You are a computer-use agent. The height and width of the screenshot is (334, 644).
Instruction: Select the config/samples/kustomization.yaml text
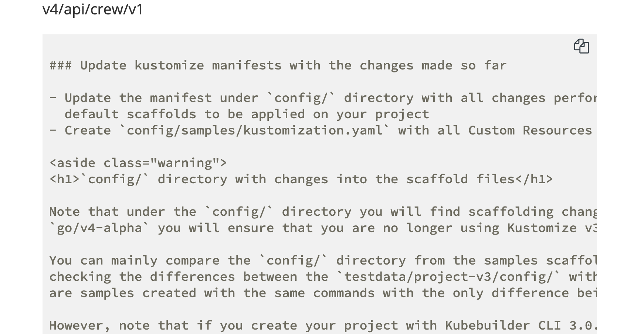(255, 130)
